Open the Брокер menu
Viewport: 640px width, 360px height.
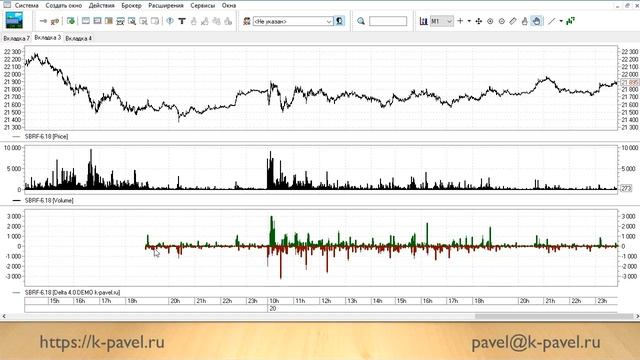click(x=131, y=5)
